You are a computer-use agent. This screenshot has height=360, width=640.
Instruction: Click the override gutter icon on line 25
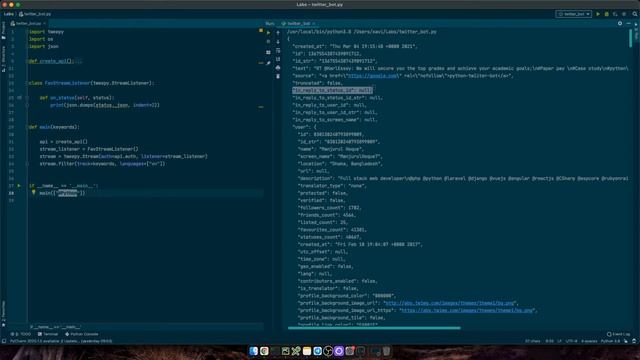point(19,98)
